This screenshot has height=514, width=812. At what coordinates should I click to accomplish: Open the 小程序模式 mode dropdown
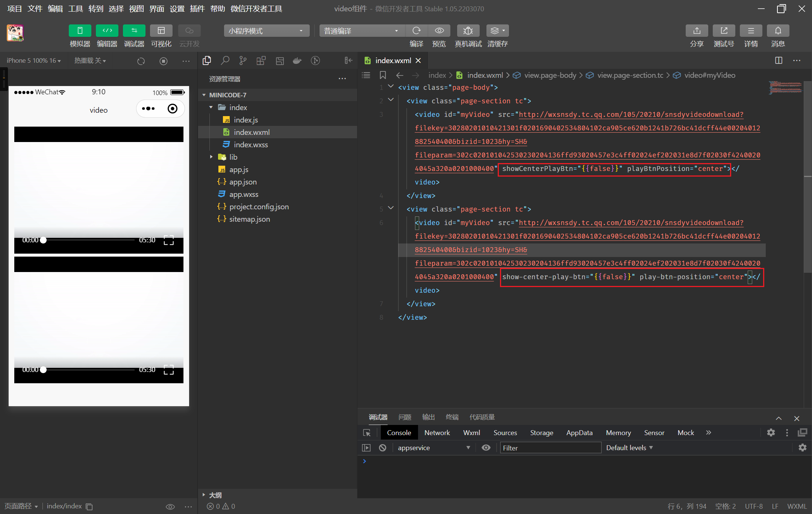click(x=266, y=31)
